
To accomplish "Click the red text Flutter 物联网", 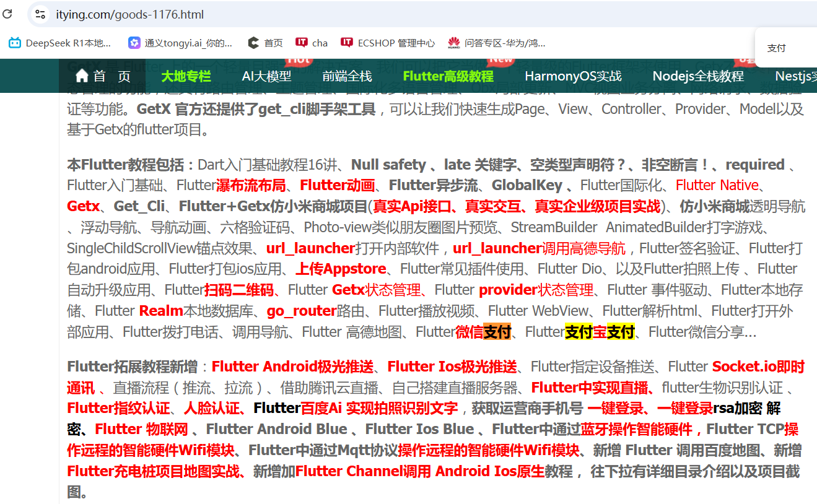I will click(141, 429).
